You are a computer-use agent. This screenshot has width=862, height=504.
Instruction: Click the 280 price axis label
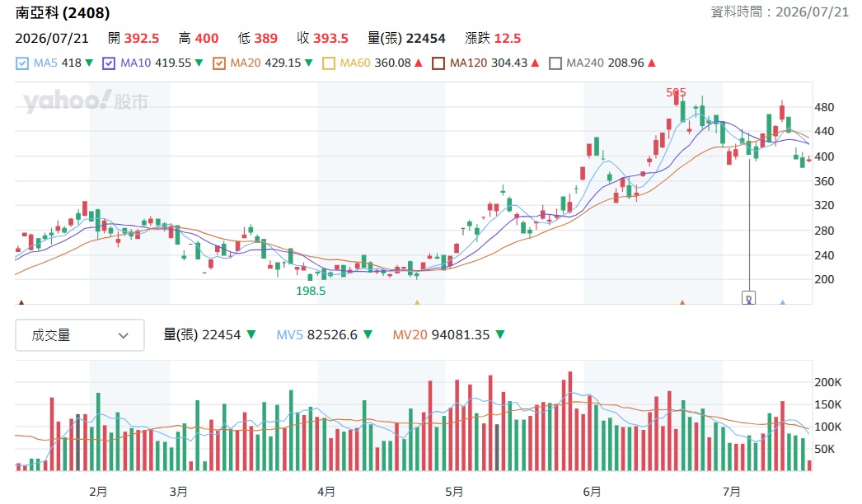click(824, 231)
